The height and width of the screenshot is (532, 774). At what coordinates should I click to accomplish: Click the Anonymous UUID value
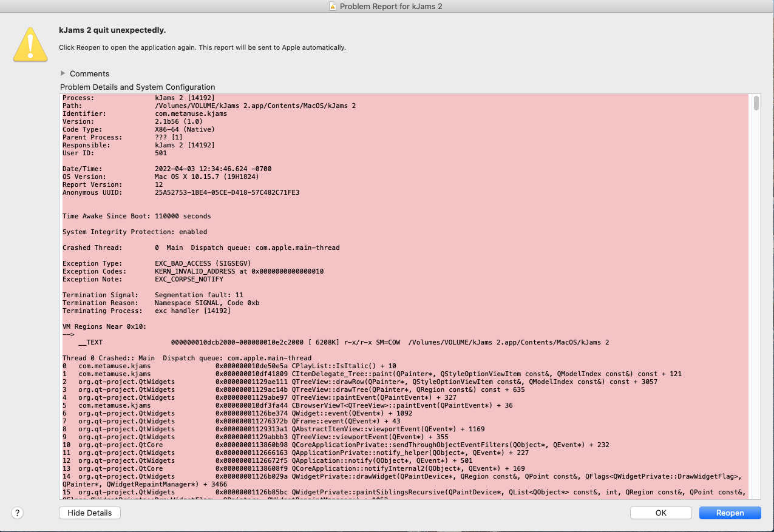pyautogui.click(x=227, y=192)
